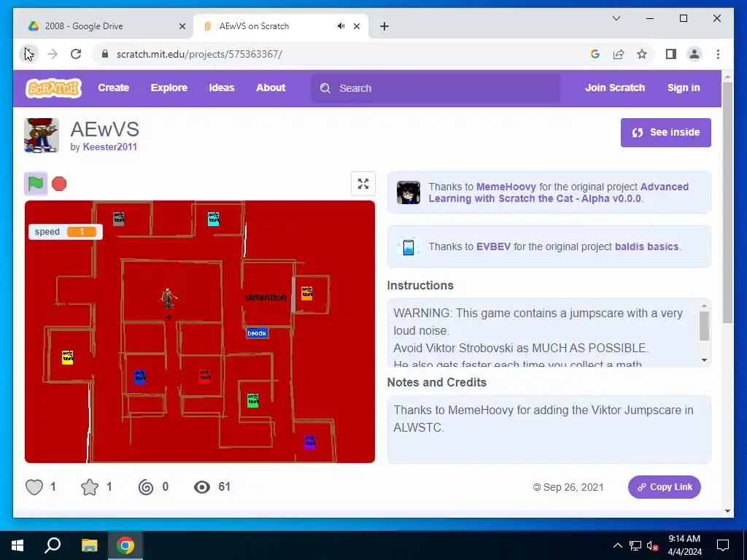747x560 pixels.
Task: Select the AEwVS on Scratch tab
Action: click(280, 26)
